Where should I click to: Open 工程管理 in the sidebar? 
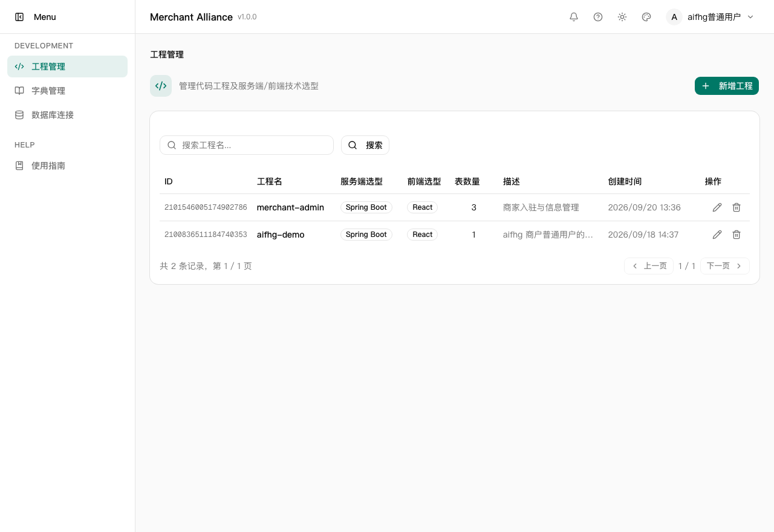click(x=67, y=66)
